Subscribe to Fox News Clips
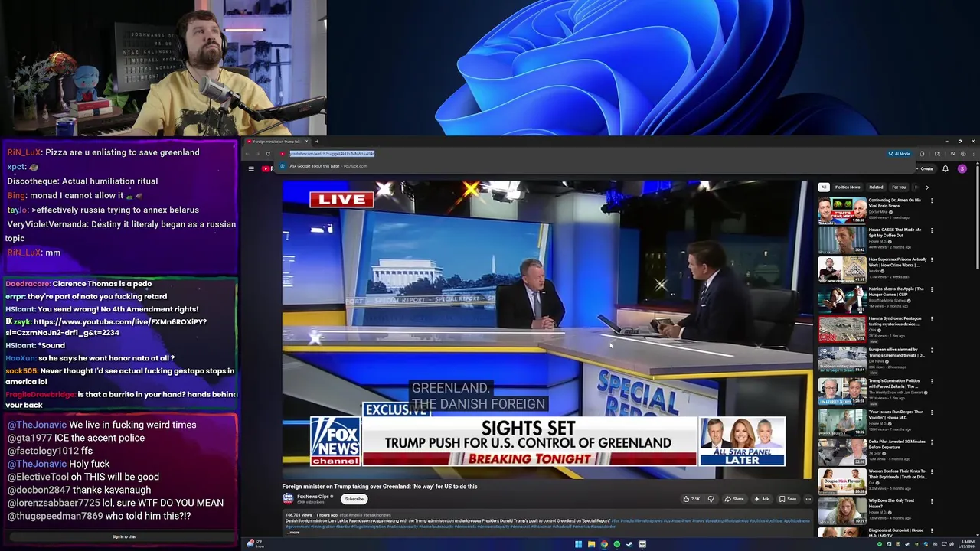 click(354, 499)
